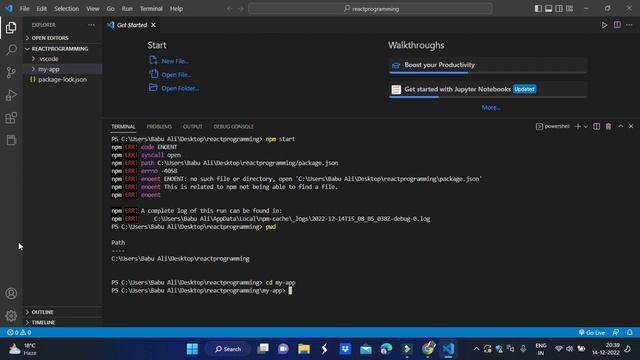Split the editor to the right
Image resolution: width=640 pixels, height=360 pixels.
click(617, 25)
